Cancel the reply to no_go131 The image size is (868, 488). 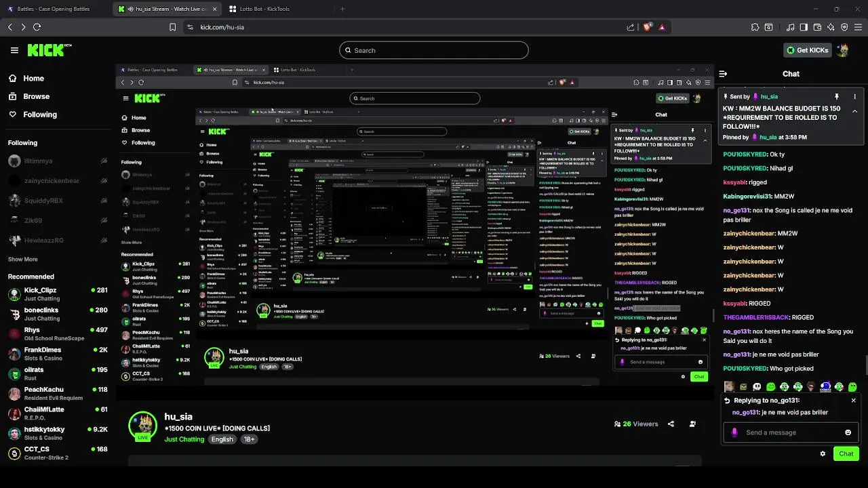[853, 401]
